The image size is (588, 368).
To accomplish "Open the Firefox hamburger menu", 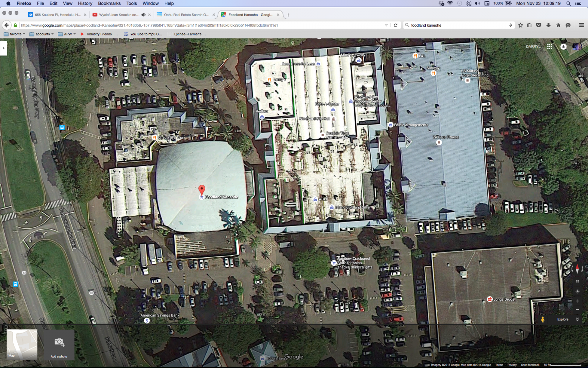I will [x=581, y=25].
